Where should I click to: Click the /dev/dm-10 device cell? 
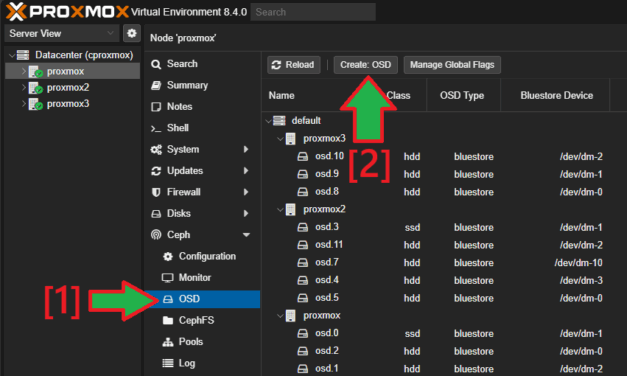tap(579, 263)
